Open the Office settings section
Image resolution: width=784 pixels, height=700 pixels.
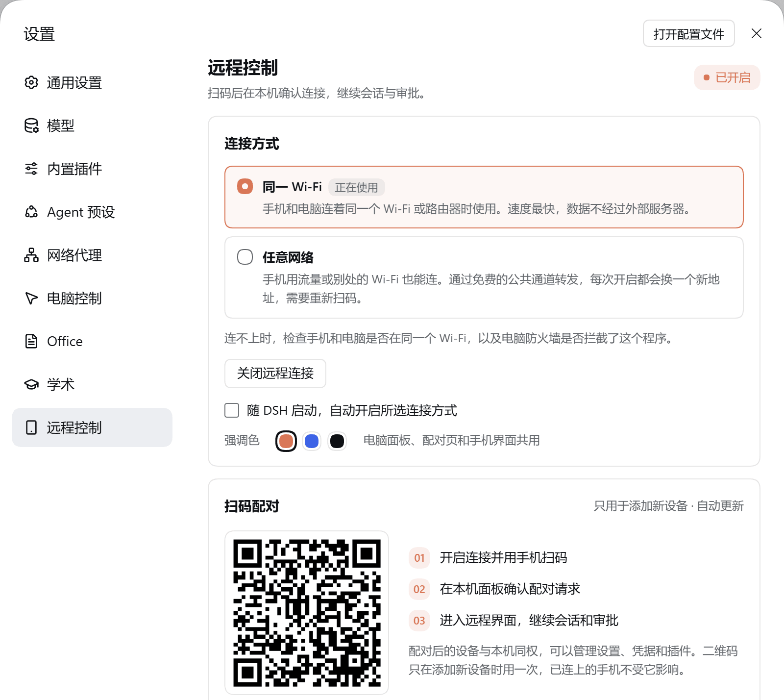click(92, 341)
